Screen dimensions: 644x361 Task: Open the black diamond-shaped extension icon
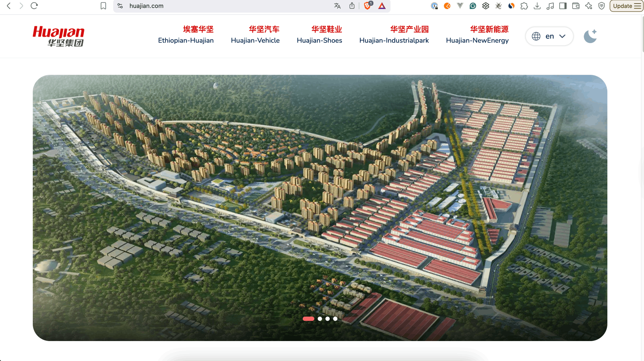tap(486, 6)
